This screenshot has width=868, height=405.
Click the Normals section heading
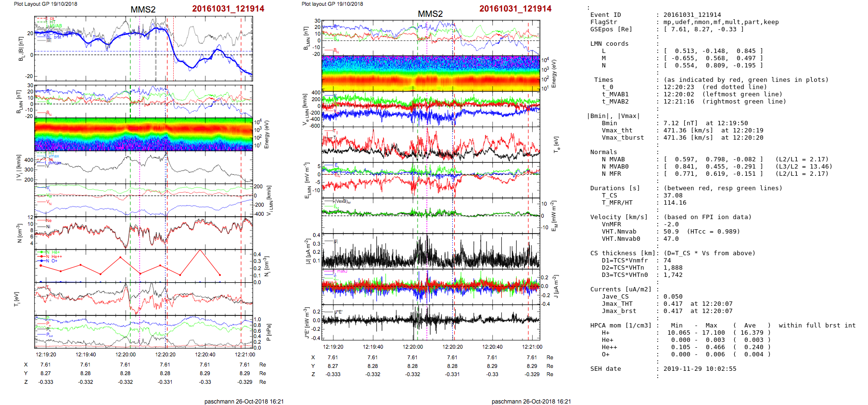(603, 152)
